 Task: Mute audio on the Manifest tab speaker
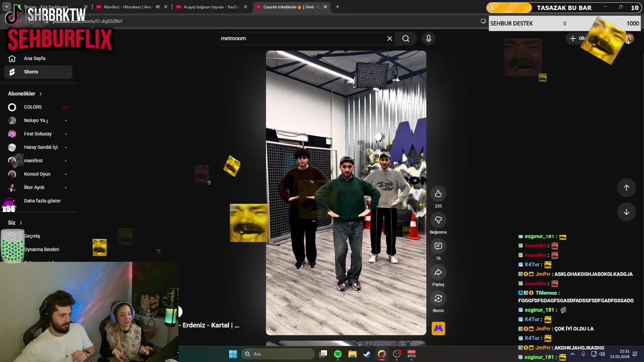[157, 7]
